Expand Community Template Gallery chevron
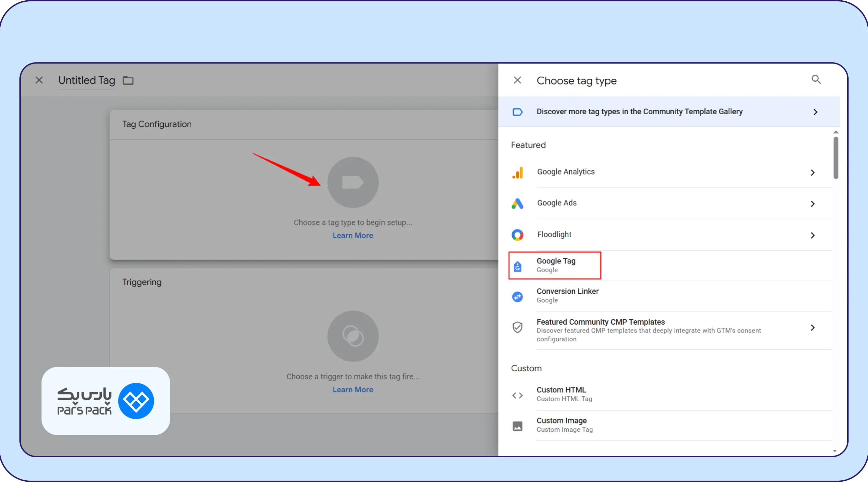 815,112
